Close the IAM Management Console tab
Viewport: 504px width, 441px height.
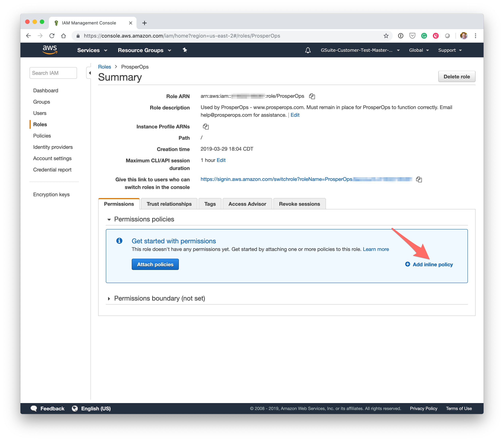(x=130, y=23)
